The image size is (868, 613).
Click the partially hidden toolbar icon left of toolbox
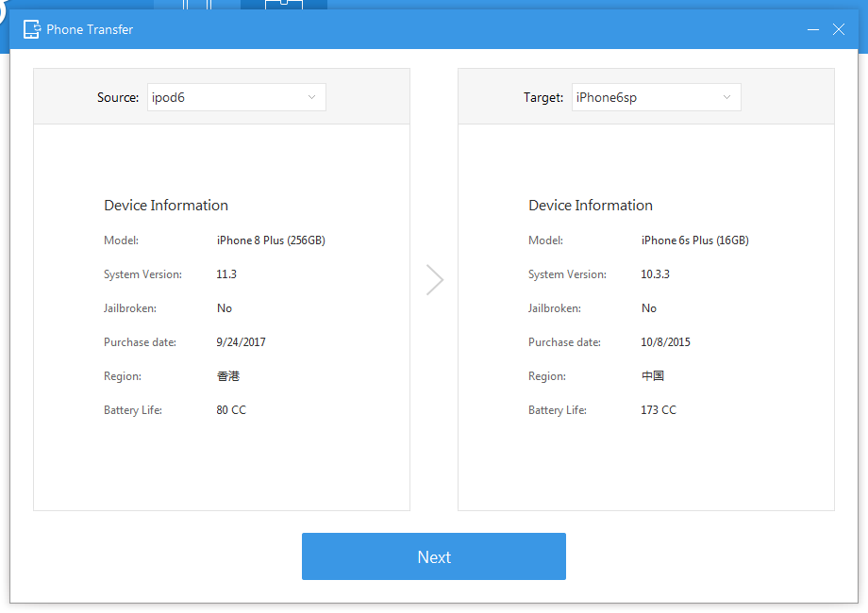196,5
